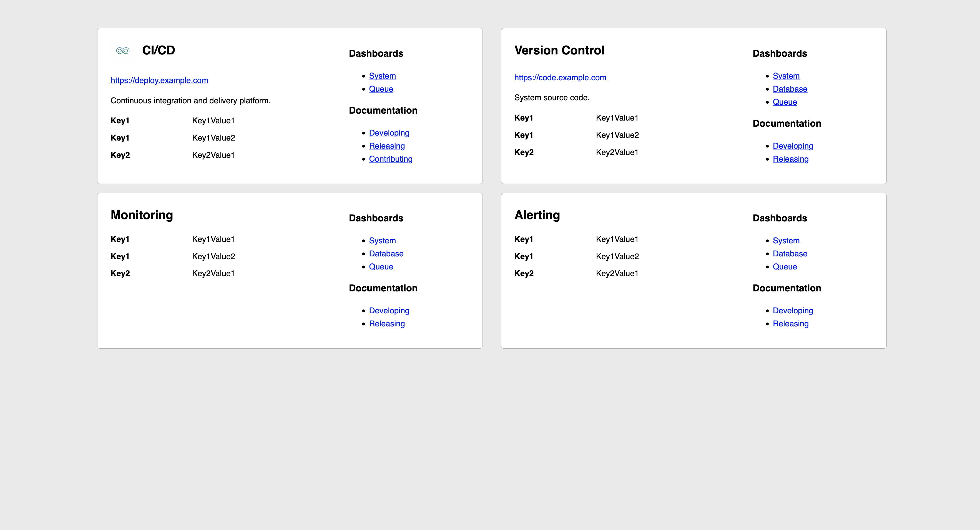
Task: Open CI/CD System dashboard link
Action: 382,76
